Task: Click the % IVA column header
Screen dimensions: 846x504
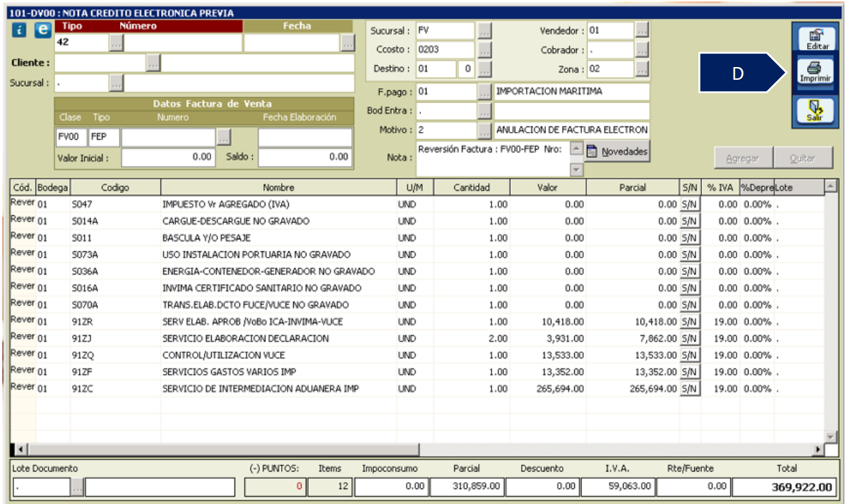Action: click(720, 188)
